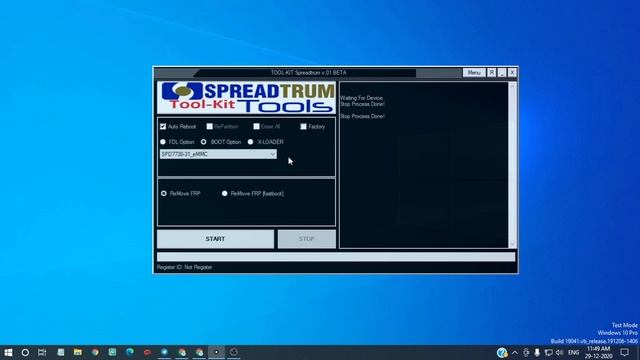Click the Spreadtrum Tool-Kit Tools logo banner
This screenshot has height=360, width=640.
point(246,98)
